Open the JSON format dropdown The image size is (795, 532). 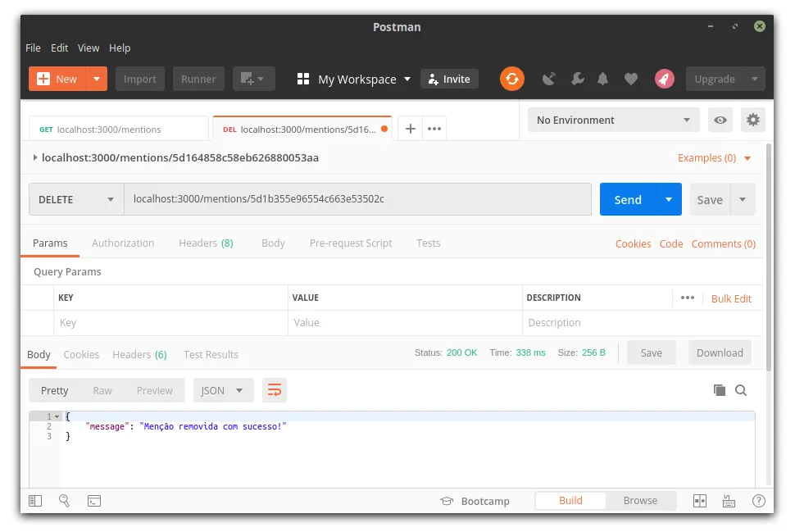pos(222,390)
